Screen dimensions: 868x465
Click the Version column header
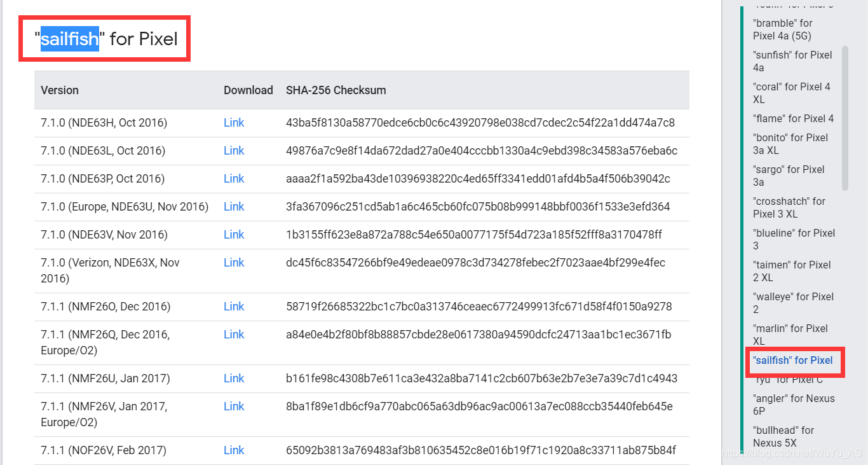coord(60,90)
